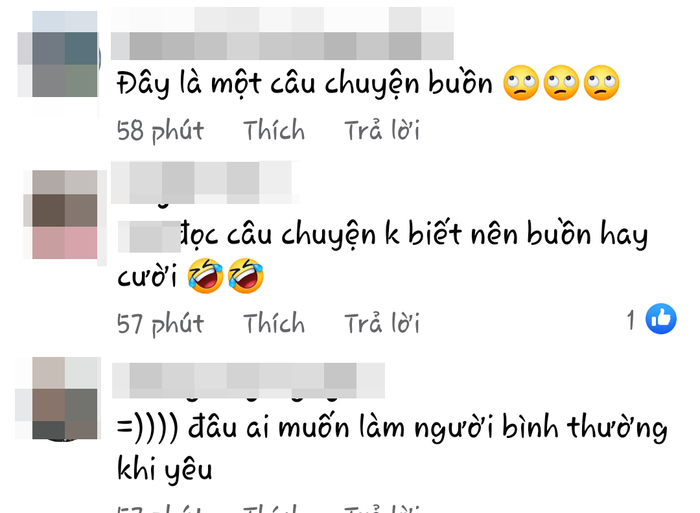The width and height of the screenshot is (700, 513).
Task: Reply to the comment with laughing emojis
Action: [x=382, y=323]
